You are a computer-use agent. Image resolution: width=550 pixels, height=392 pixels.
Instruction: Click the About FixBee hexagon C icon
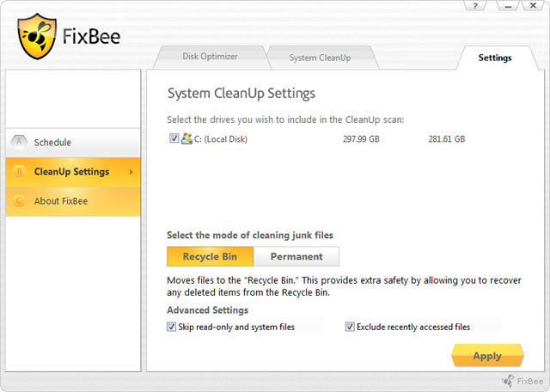click(x=18, y=201)
